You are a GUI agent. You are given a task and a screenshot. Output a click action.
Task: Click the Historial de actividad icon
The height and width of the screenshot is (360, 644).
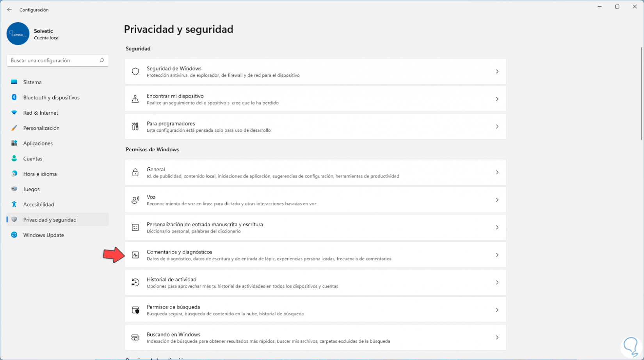click(135, 282)
